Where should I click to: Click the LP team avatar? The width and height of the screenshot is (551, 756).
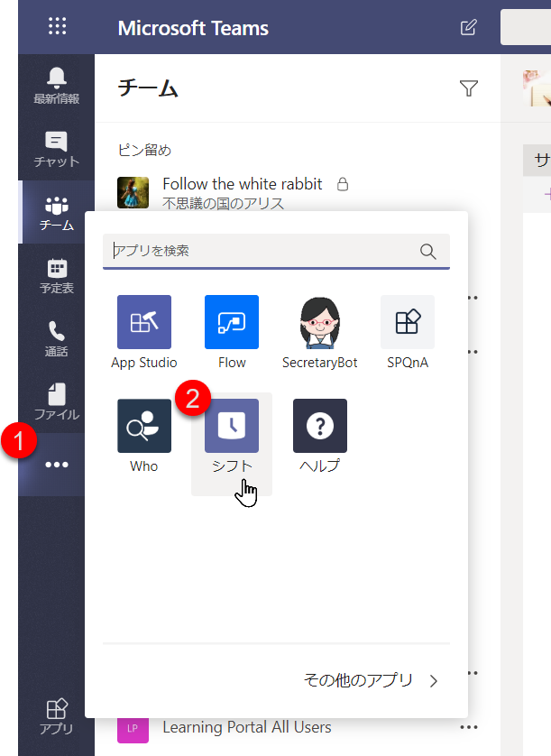coord(133,729)
